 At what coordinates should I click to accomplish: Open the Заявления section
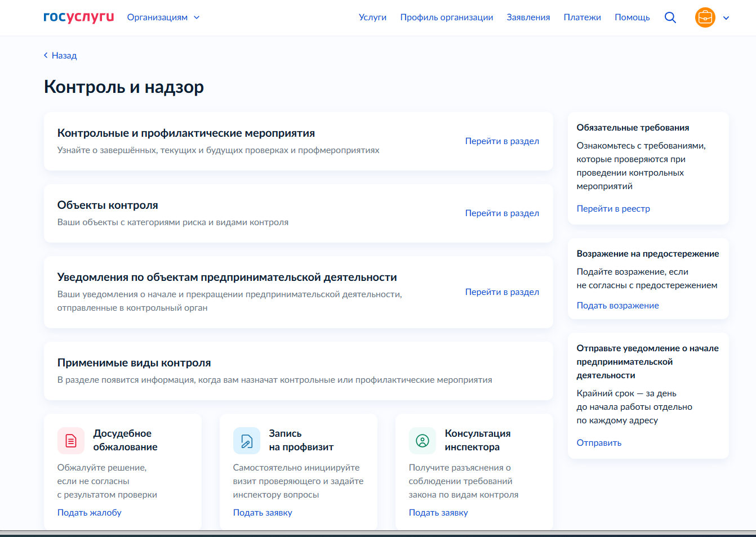(528, 17)
